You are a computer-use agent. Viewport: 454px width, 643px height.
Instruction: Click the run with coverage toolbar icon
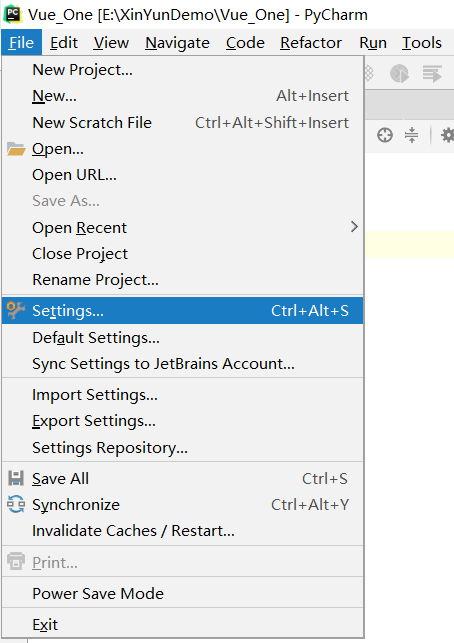click(399, 74)
